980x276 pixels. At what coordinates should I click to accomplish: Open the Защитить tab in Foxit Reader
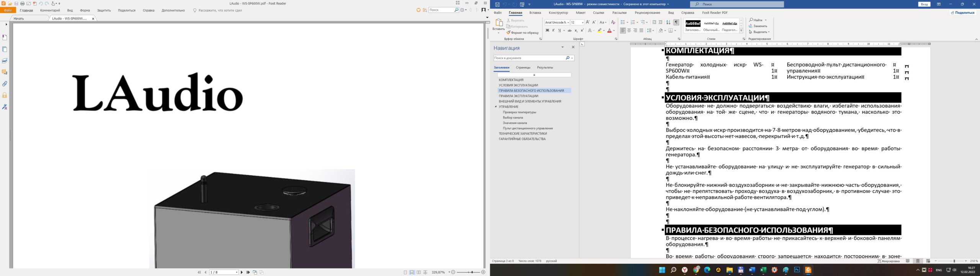(104, 10)
